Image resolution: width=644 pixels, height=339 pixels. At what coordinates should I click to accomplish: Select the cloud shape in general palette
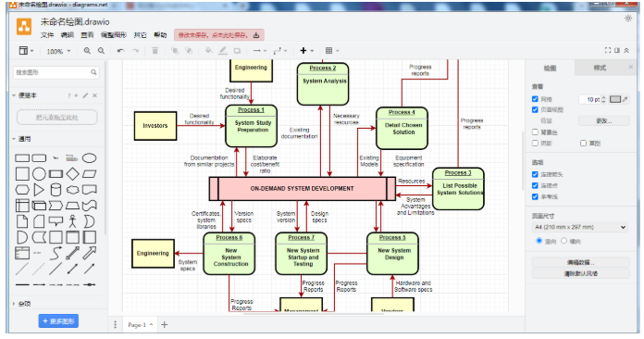point(72,190)
